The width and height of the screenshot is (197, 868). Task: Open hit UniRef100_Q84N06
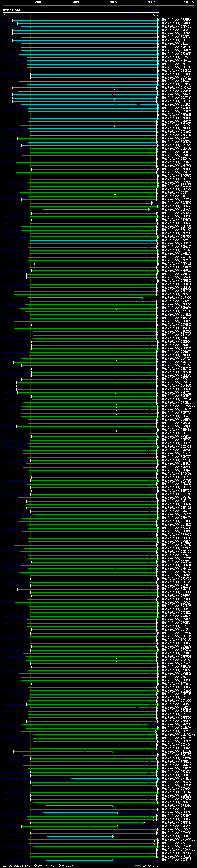176,23
